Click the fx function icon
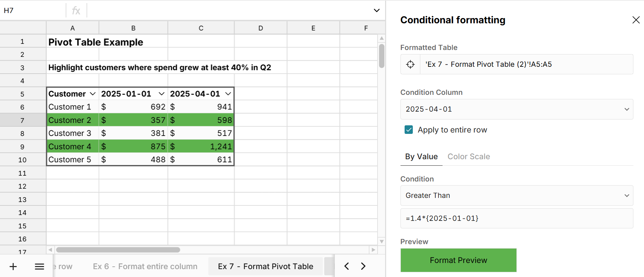The image size is (644, 277). click(x=76, y=10)
